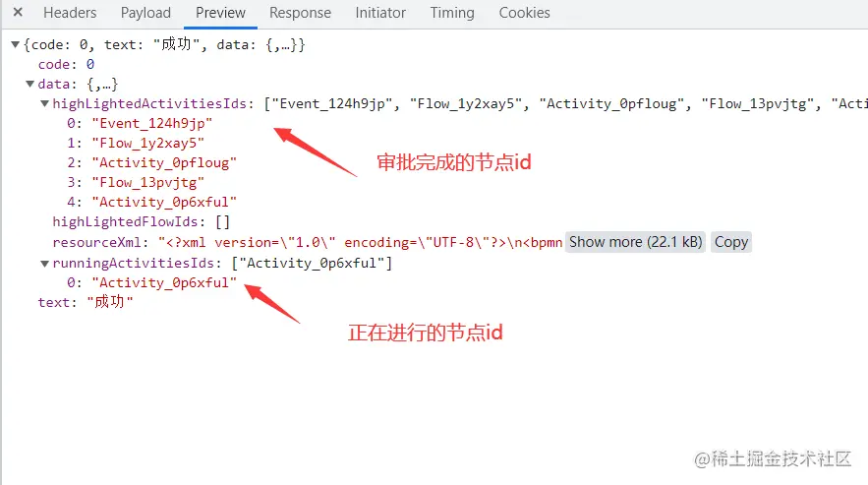Collapse the data object node
Image resolution: width=868 pixels, height=485 pixels.
(29, 85)
